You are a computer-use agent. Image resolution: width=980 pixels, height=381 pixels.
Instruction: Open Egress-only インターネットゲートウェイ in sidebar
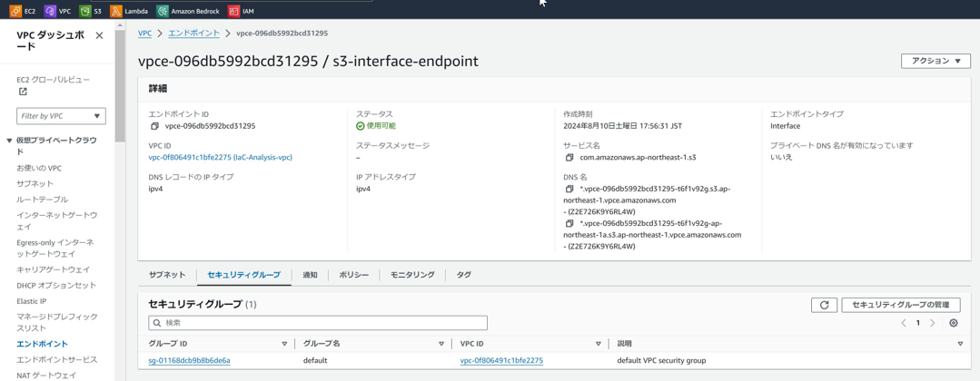tap(55, 248)
